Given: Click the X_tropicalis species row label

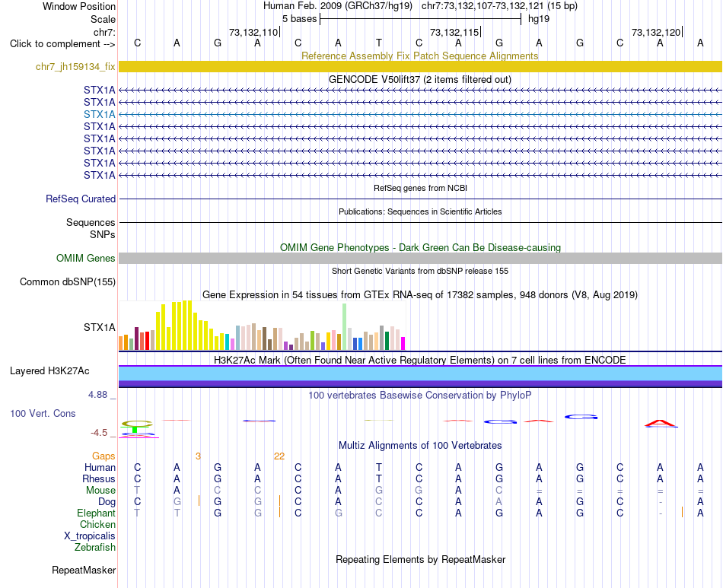Looking at the screenshot, I should pos(90,536).
